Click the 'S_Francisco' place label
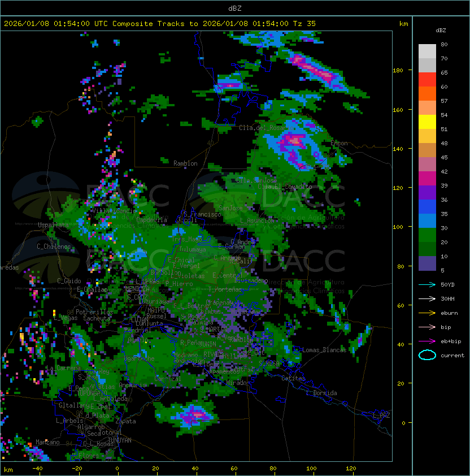This screenshot has width=470, height=476. pos(203,215)
